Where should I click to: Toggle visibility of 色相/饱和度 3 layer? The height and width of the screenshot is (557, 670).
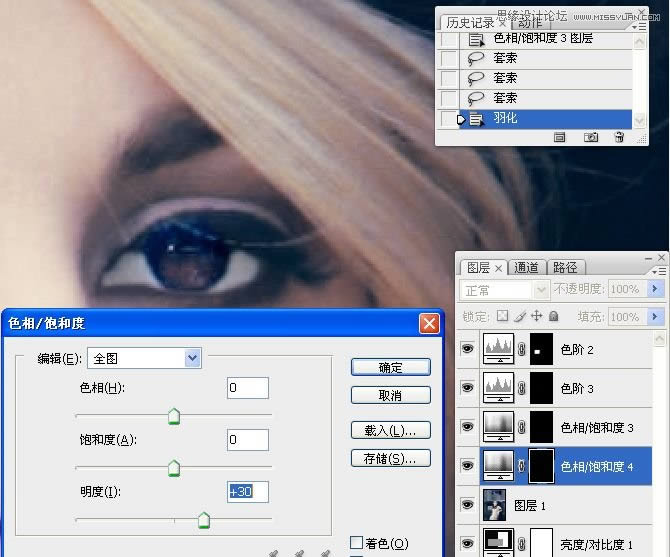pos(467,428)
